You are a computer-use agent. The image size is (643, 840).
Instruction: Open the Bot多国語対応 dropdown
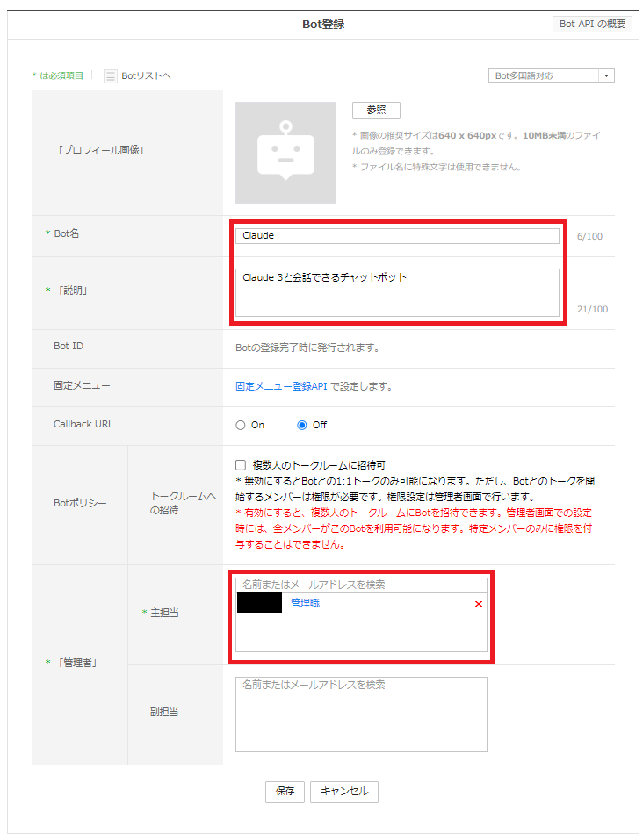tap(552, 75)
